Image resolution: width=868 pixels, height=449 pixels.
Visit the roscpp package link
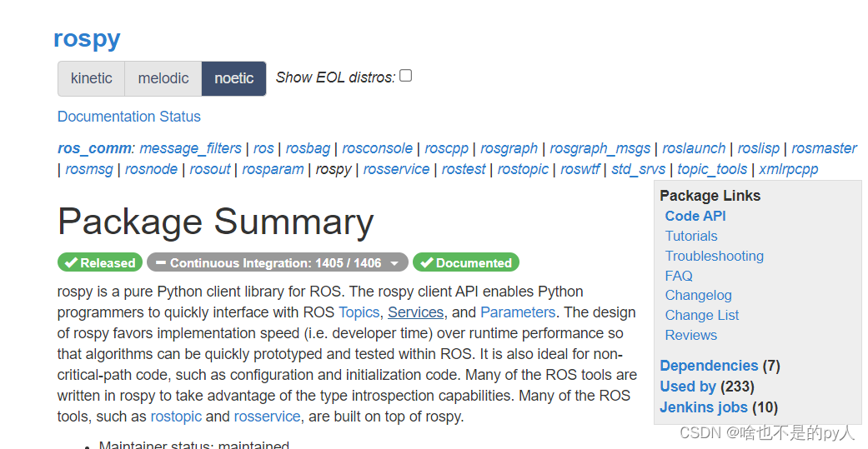tap(446, 148)
